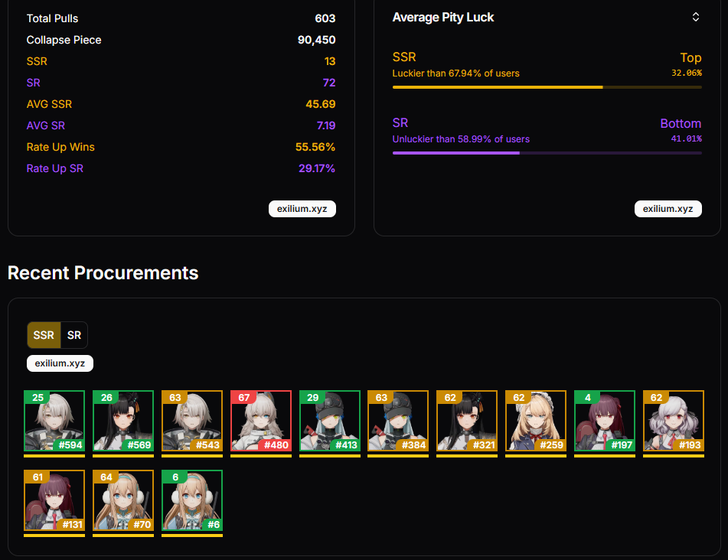Click the Bottom 41.01% ranking text
The height and width of the screenshot is (560, 728).
point(681,130)
